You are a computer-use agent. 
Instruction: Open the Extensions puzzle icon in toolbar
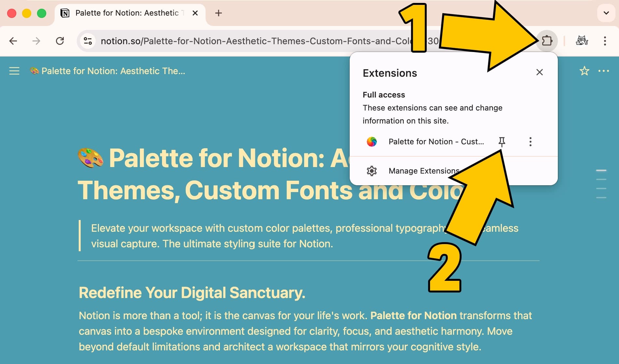click(x=547, y=41)
